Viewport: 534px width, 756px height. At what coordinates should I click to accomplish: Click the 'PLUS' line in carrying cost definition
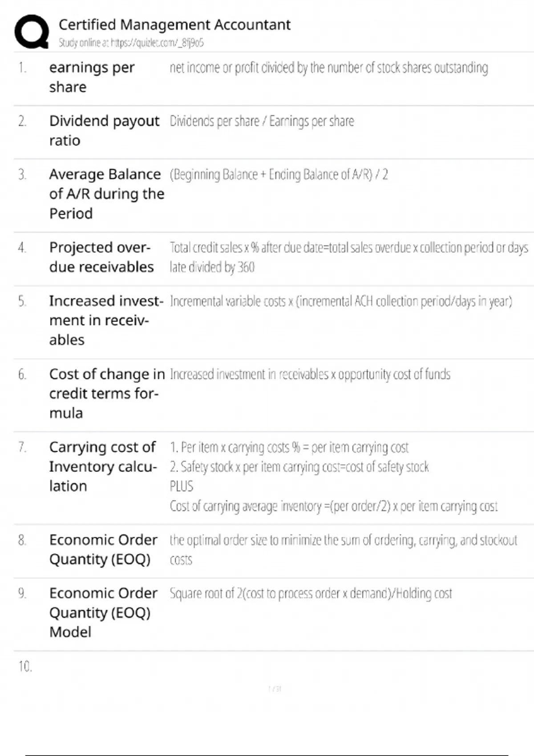click(x=182, y=486)
